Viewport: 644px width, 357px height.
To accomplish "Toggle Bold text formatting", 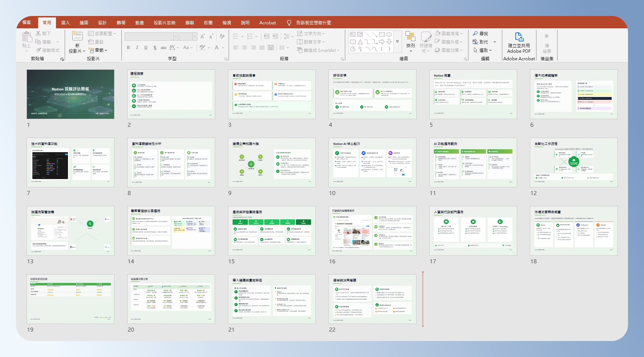I will 128,48.
